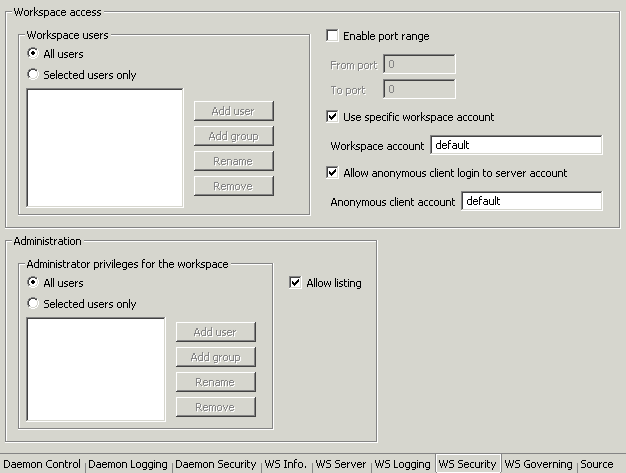Focus the Anonymous client account field
626x473 pixels.
click(532, 201)
